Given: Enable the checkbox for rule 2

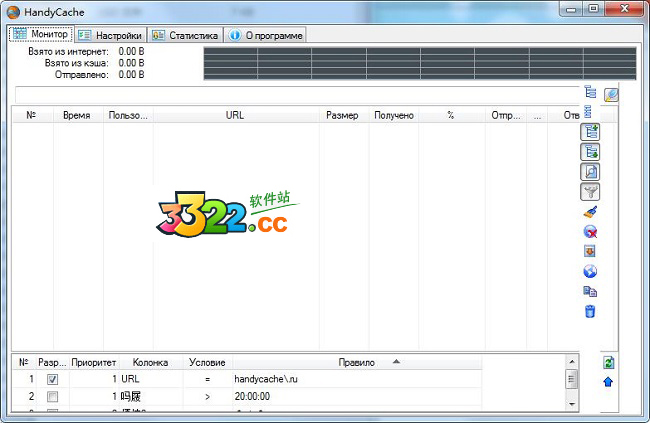Looking at the screenshot, I should pos(53,397).
